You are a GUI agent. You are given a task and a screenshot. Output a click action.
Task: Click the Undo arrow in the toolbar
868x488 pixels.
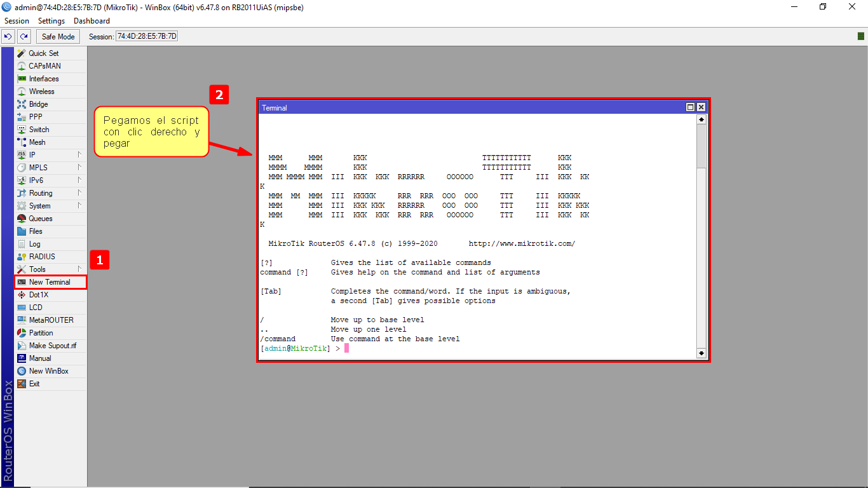tap(7, 36)
